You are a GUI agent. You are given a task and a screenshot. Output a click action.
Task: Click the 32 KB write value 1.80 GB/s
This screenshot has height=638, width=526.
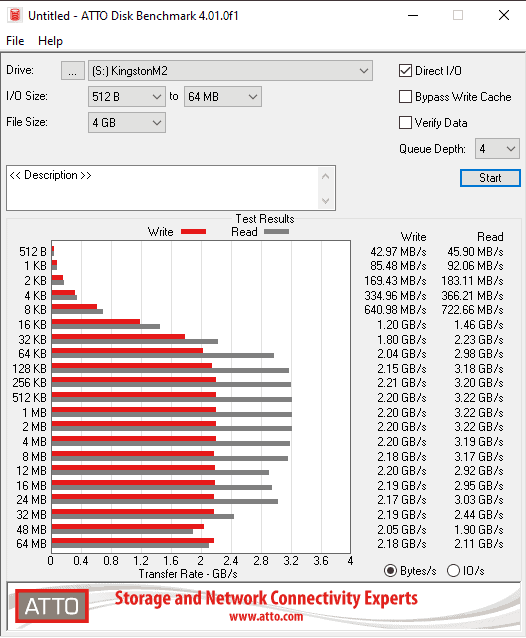(402, 340)
